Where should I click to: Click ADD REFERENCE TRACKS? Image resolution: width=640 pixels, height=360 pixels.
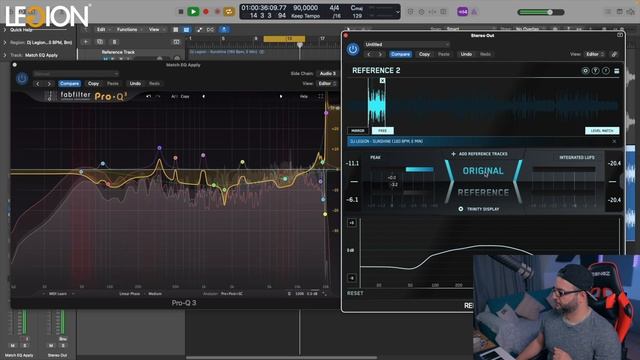click(480, 154)
